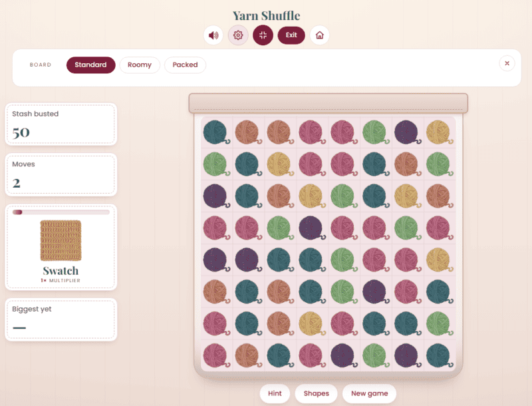Click the green yarn ball in the top row

[375, 132]
